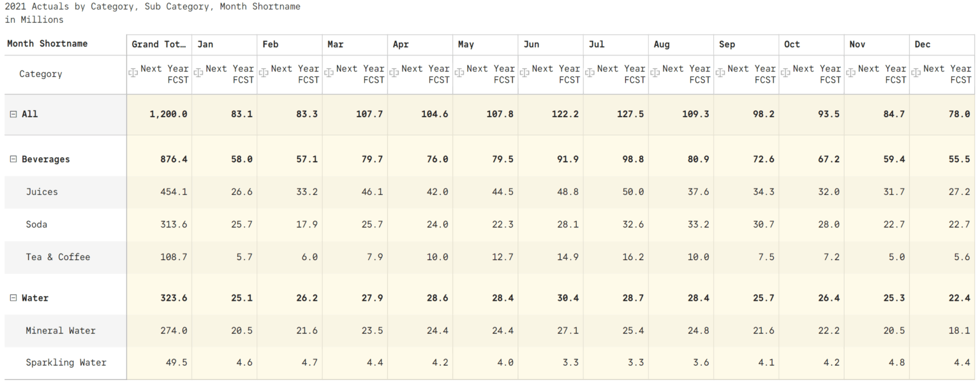
Task: Collapse the Beverages category
Action: click(13, 159)
